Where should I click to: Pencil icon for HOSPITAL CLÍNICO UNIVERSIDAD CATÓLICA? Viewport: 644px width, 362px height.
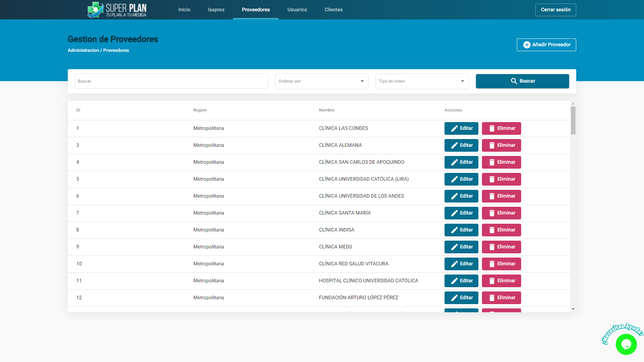click(454, 281)
